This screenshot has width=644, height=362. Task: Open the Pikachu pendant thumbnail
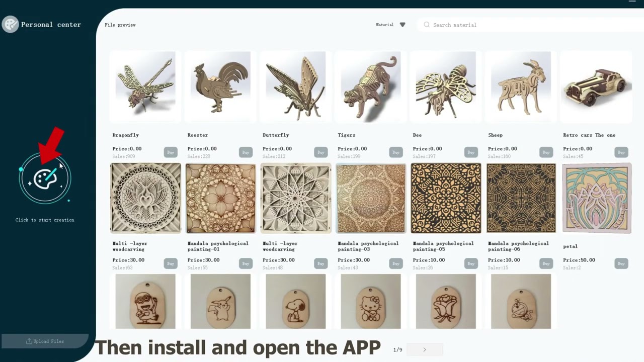click(x=220, y=301)
